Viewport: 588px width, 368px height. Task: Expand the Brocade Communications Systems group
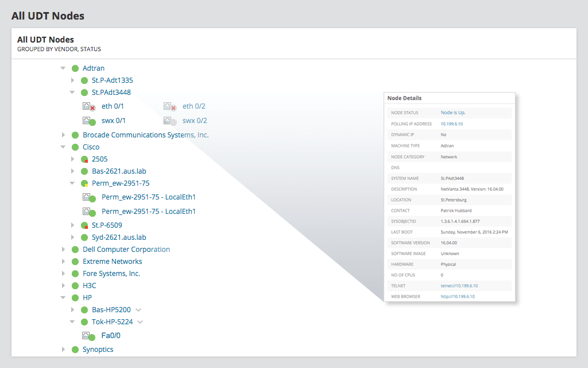(63, 135)
